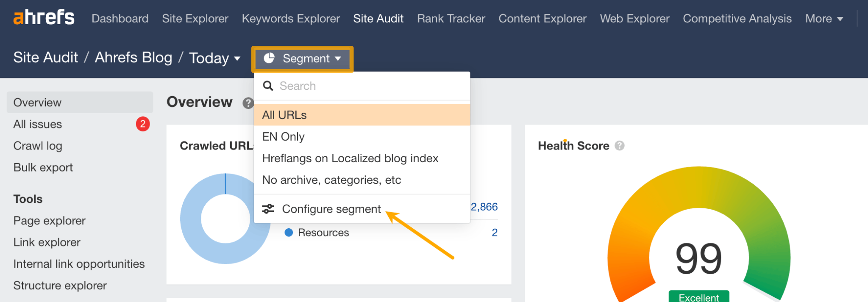
Task: Open Page explorer tool
Action: tap(50, 221)
